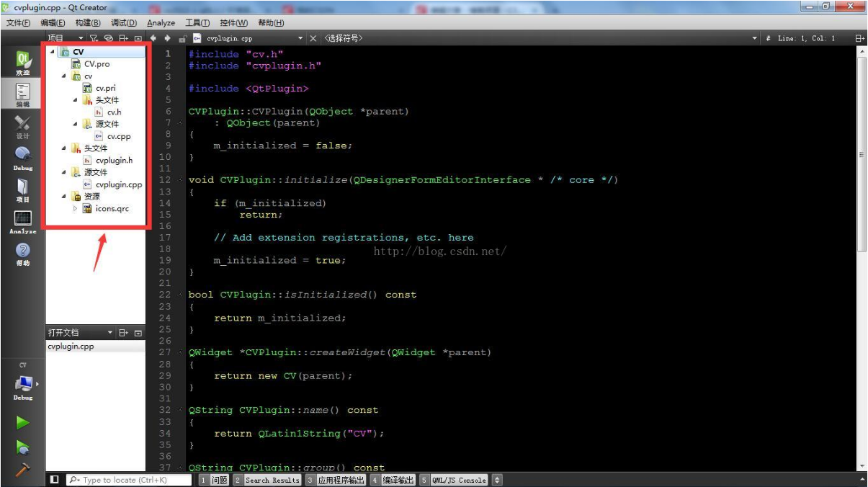Toggle the left sidebar from the status bar
This screenshot has height=487, width=868.
[54, 480]
